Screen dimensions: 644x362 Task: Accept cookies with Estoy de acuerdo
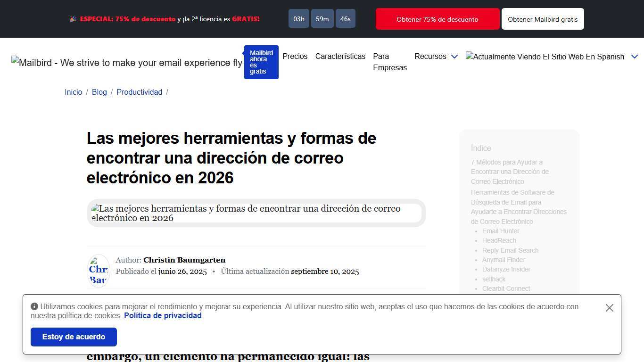click(x=74, y=337)
